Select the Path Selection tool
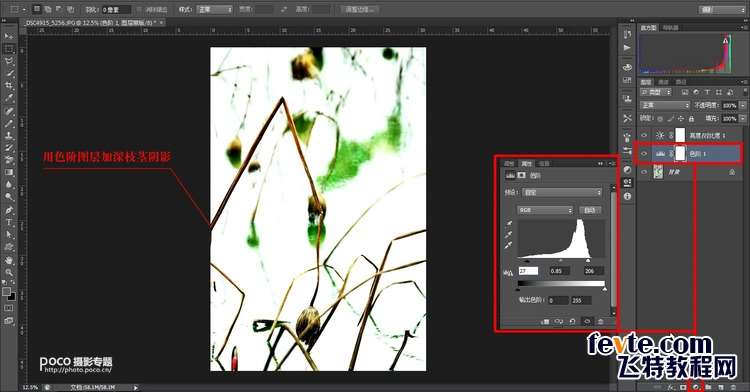The image size is (750, 392). click(9, 235)
